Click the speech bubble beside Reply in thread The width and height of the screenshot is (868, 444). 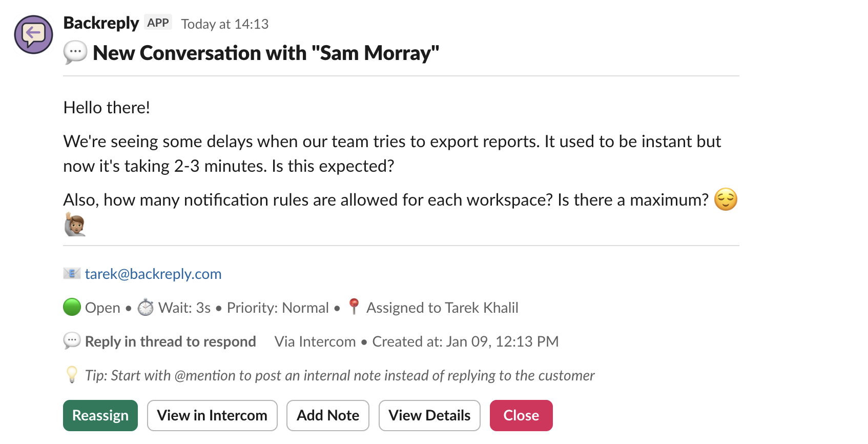tap(72, 341)
